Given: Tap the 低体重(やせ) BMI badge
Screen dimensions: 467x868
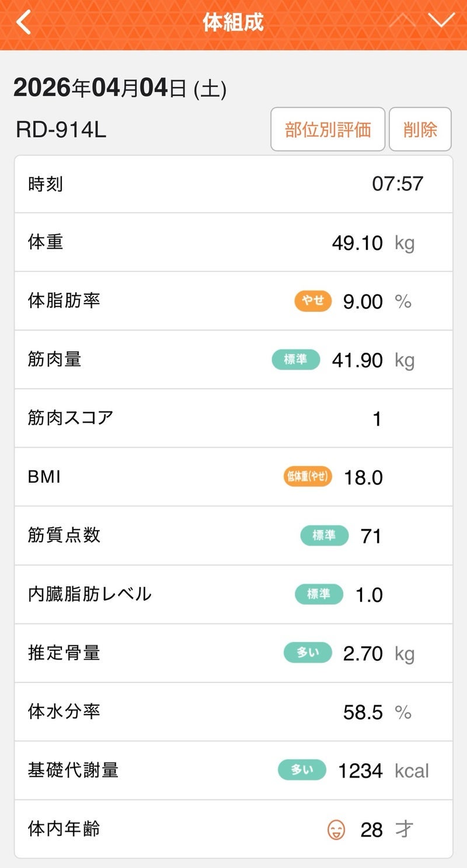Looking at the screenshot, I should (307, 477).
